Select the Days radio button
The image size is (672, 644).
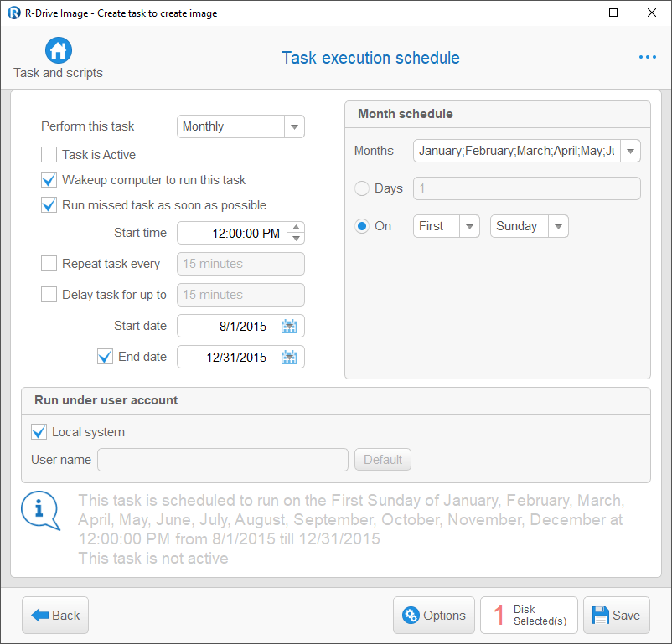pos(362,188)
